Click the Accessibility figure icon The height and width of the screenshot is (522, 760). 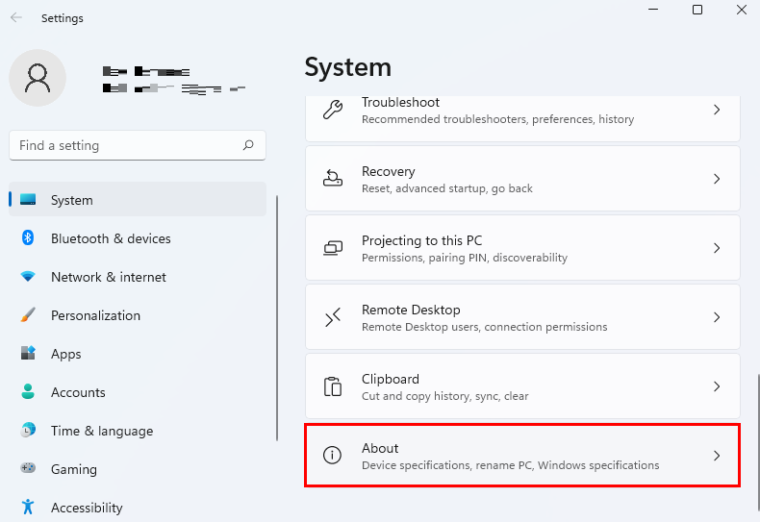coord(28,506)
